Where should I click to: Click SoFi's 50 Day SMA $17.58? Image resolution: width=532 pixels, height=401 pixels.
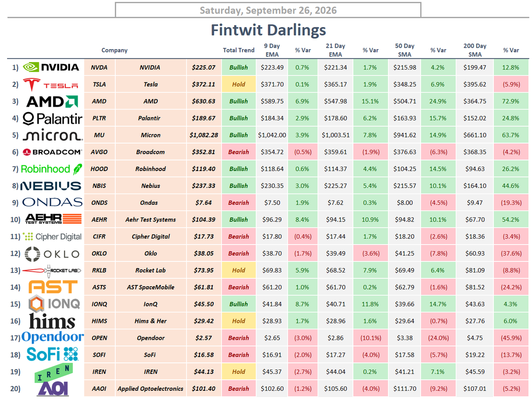405,355
